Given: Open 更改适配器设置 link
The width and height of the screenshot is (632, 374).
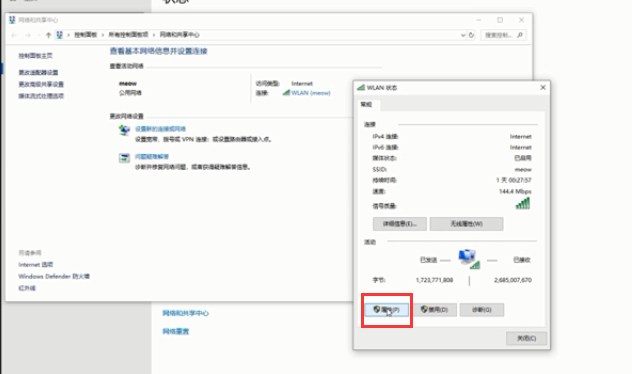Looking at the screenshot, I should 38,73.
